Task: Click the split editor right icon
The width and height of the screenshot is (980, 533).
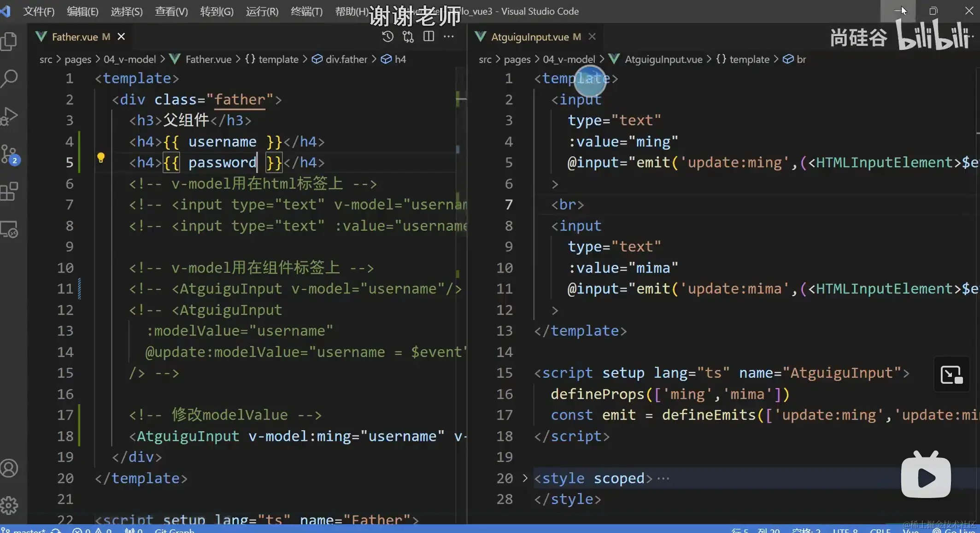Action: pyautogui.click(x=428, y=36)
